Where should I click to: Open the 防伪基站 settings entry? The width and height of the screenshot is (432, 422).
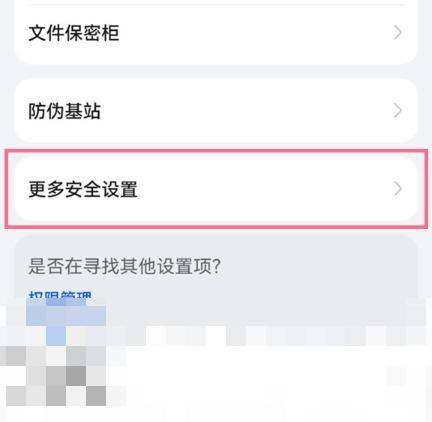216,111
